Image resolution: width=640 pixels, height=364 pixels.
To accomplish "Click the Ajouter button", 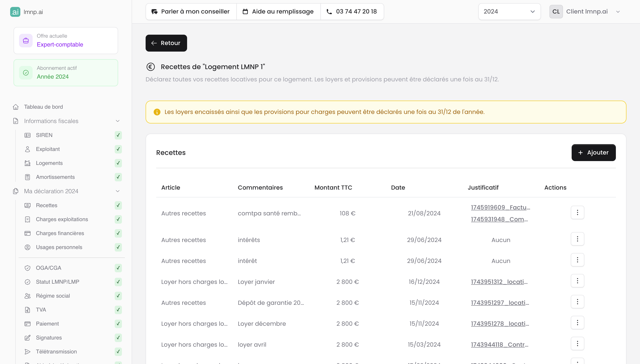I will point(593,152).
